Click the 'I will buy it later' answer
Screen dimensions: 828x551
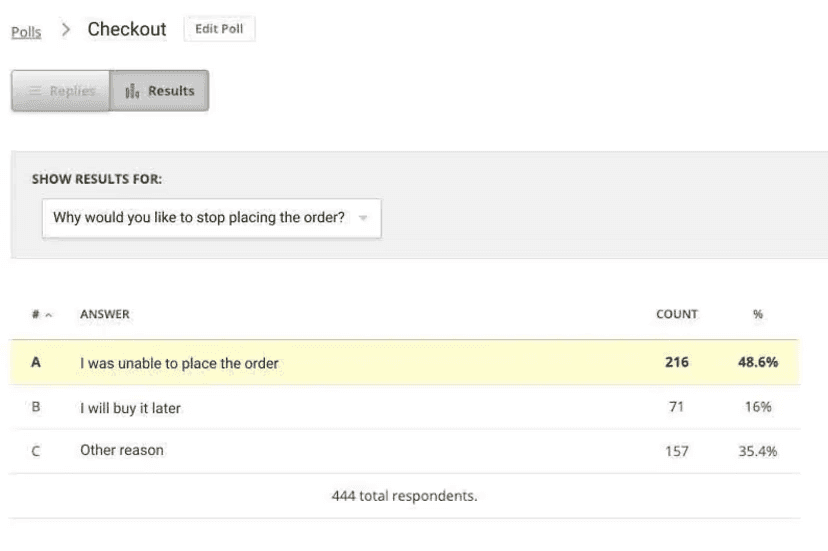click(130, 408)
